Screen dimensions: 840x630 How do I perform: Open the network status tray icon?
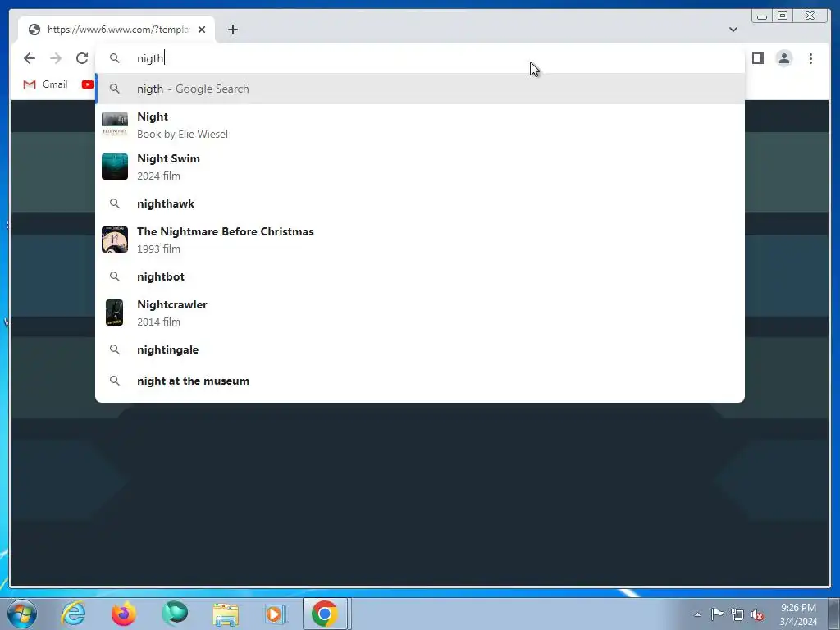[737, 614]
